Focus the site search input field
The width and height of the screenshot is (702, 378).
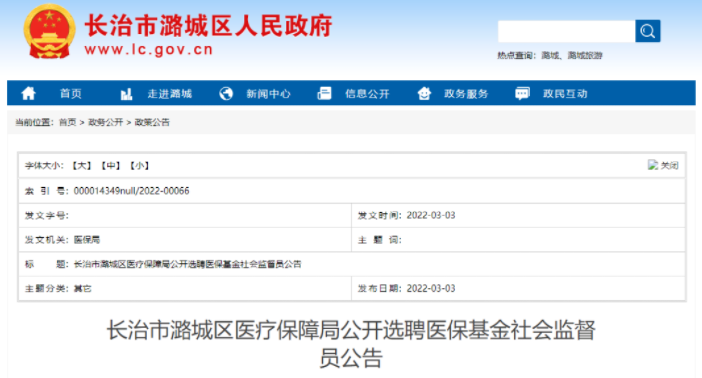(x=566, y=31)
